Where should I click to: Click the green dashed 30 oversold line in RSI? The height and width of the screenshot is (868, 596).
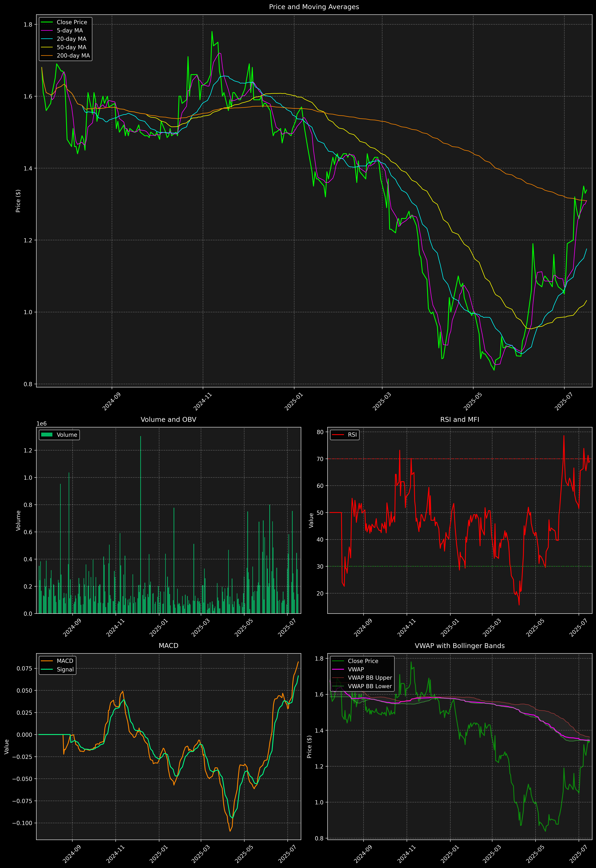pos(460,566)
